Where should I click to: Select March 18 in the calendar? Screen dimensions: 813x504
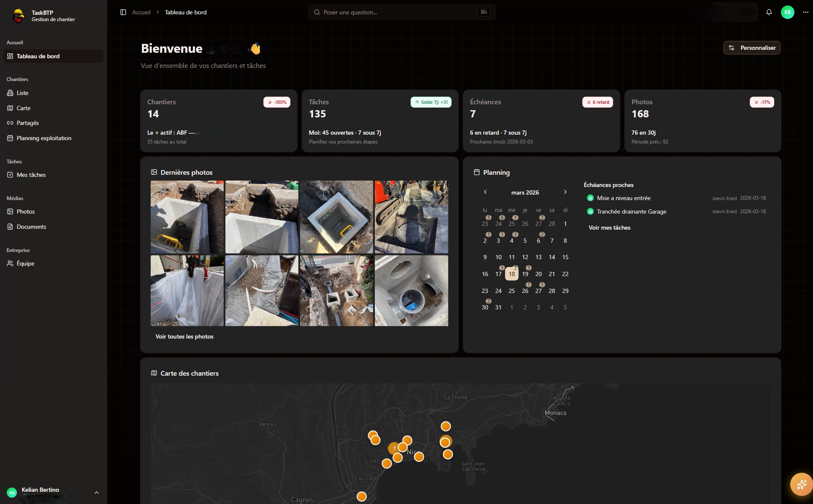(512, 274)
